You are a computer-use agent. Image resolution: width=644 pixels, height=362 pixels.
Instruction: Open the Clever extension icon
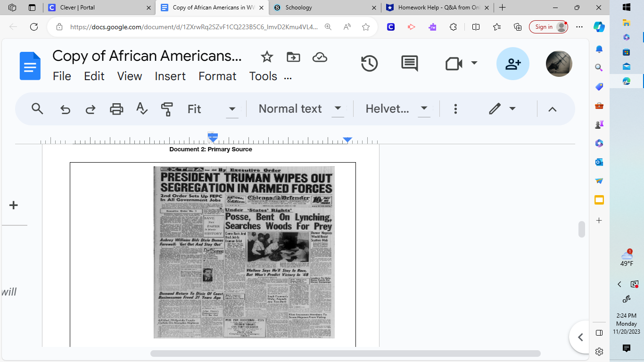click(391, 27)
